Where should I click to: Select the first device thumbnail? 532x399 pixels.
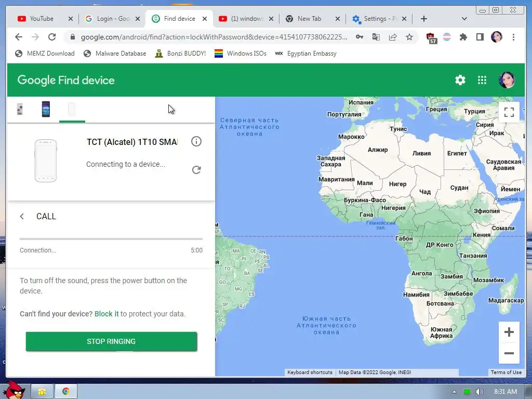click(x=20, y=110)
